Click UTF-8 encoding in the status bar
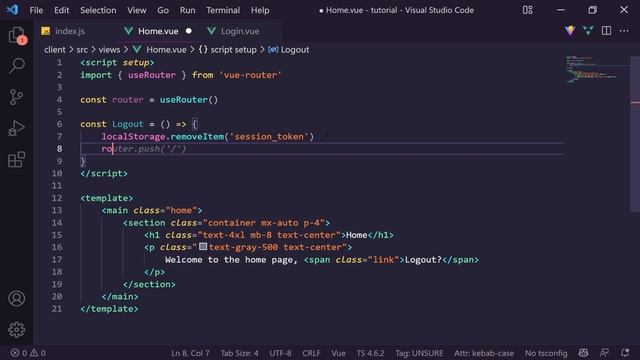Screen dimensions: 640x360 [x=280, y=353]
